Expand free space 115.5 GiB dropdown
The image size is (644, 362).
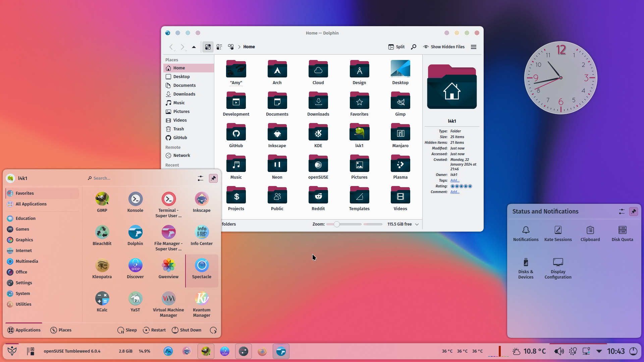[x=417, y=224]
